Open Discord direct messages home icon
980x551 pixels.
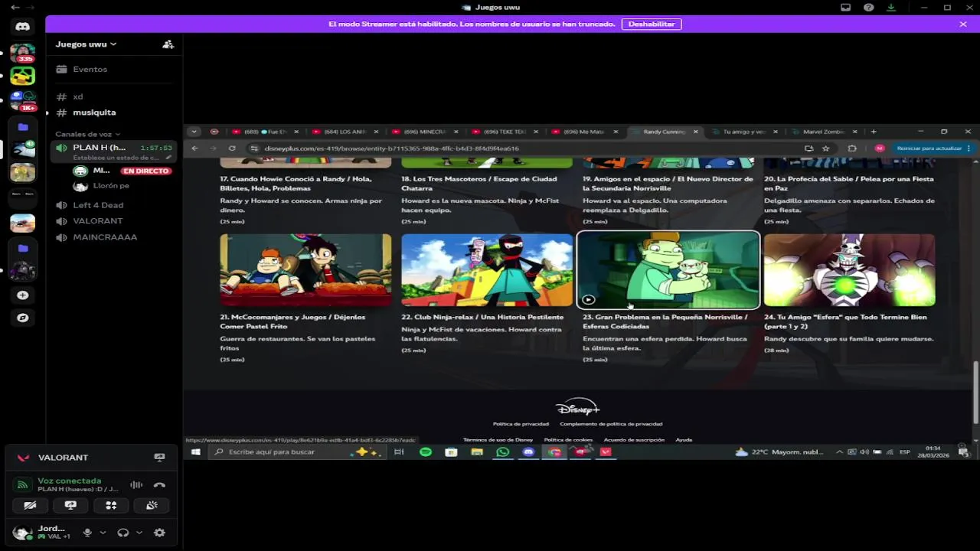(22, 27)
